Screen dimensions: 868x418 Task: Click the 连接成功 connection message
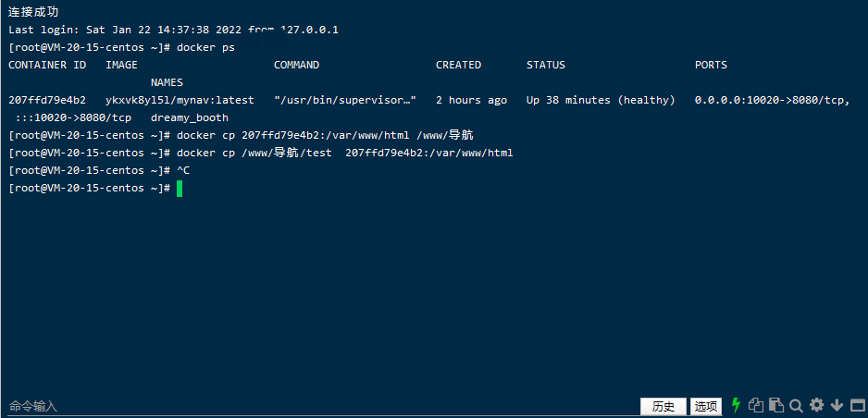tap(33, 12)
